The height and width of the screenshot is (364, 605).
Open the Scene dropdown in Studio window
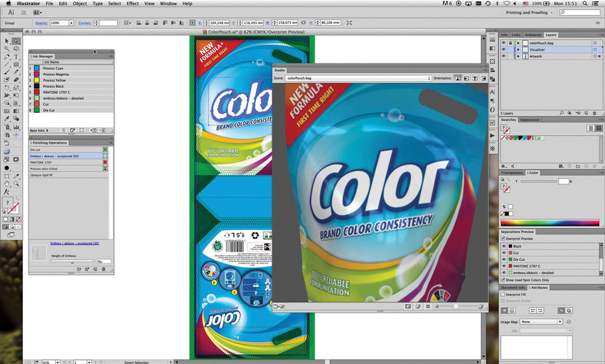click(358, 78)
